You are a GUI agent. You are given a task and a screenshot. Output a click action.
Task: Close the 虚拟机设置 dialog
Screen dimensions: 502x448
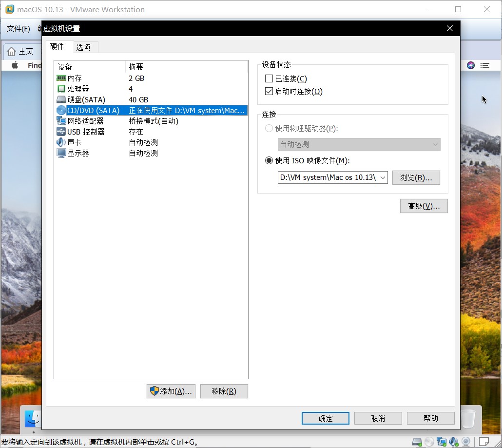pyautogui.click(x=450, y=28)
